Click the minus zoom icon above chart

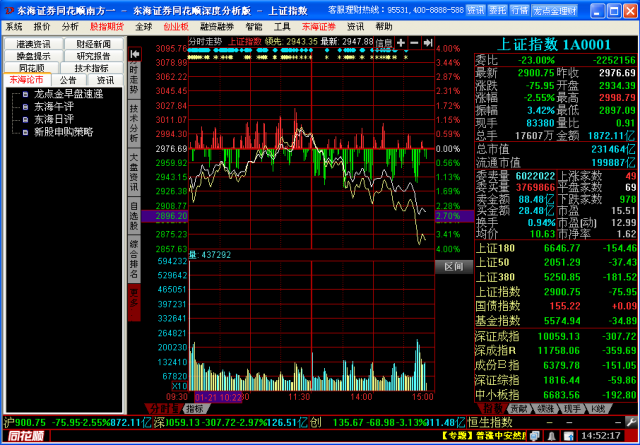click(414, 42)
